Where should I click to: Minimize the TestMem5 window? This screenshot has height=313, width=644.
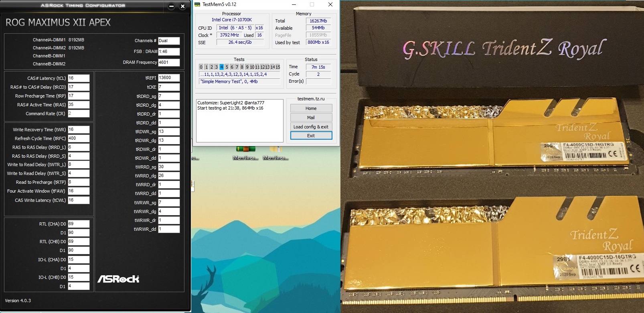click(x=294, y=4)
